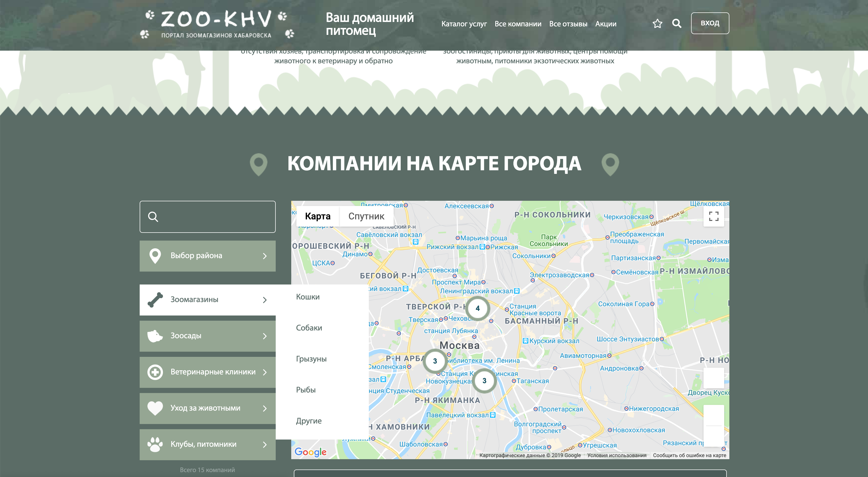Expand chevron on Выбор района row

coord(265,256)
